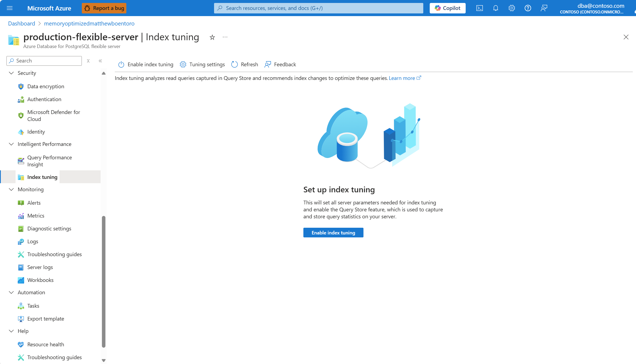Open Query Performance Insight
The image size is (636, 364).
[x=49, y=161]
